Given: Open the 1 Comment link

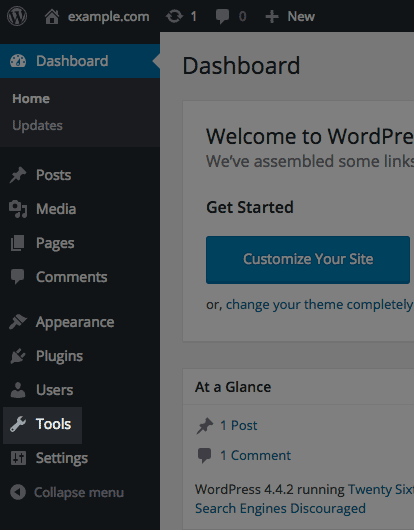Looking at the screenshot, I should click(255, 456).
